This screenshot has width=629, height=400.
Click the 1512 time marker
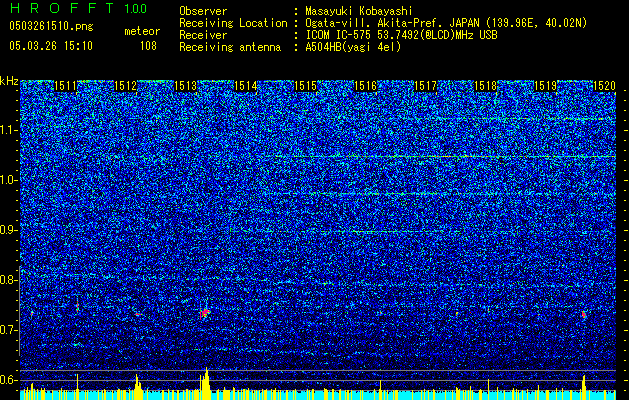[126, 86]
